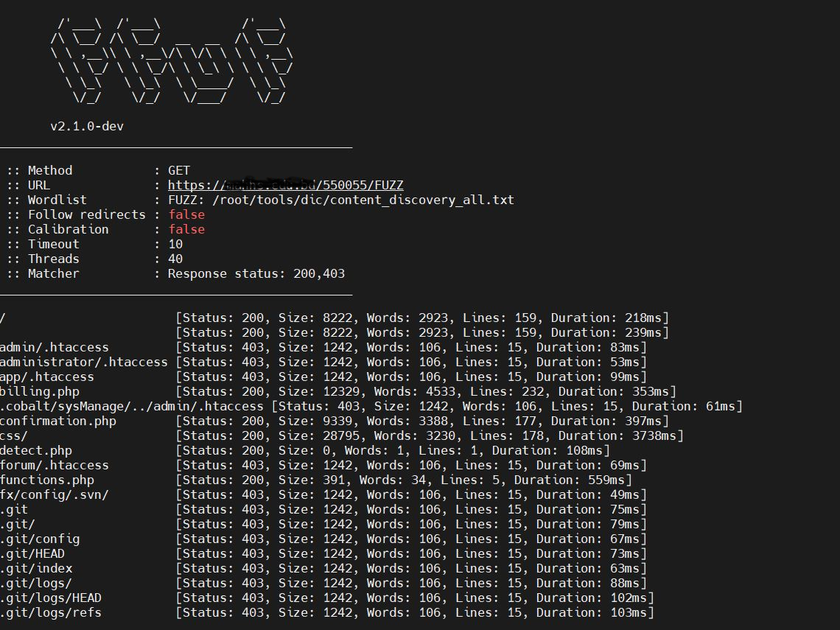Select the "detect.php" result entry

36,450
